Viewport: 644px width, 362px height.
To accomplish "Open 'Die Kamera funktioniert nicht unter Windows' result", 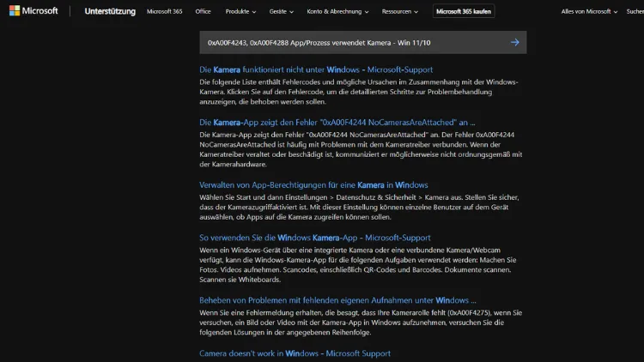I will coord(316,69).
